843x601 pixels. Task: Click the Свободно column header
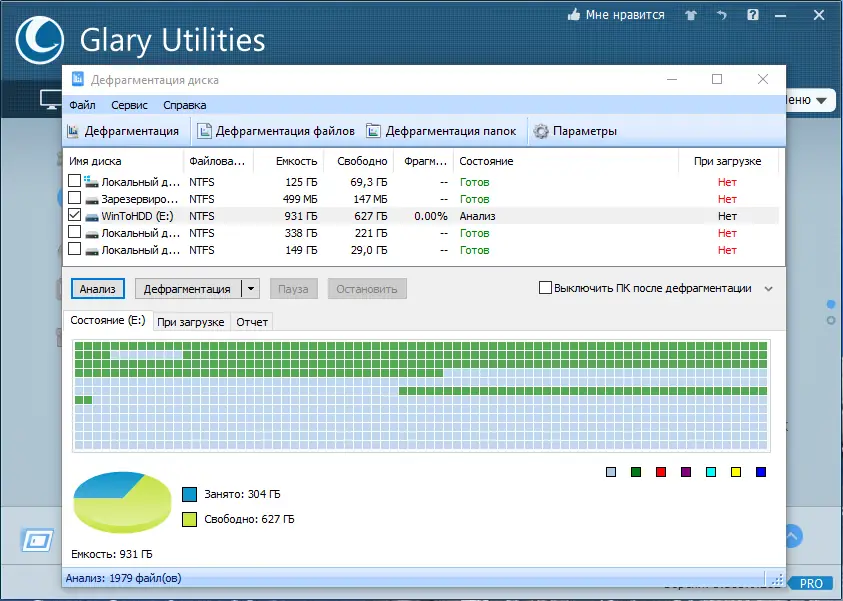coord(359,161)
